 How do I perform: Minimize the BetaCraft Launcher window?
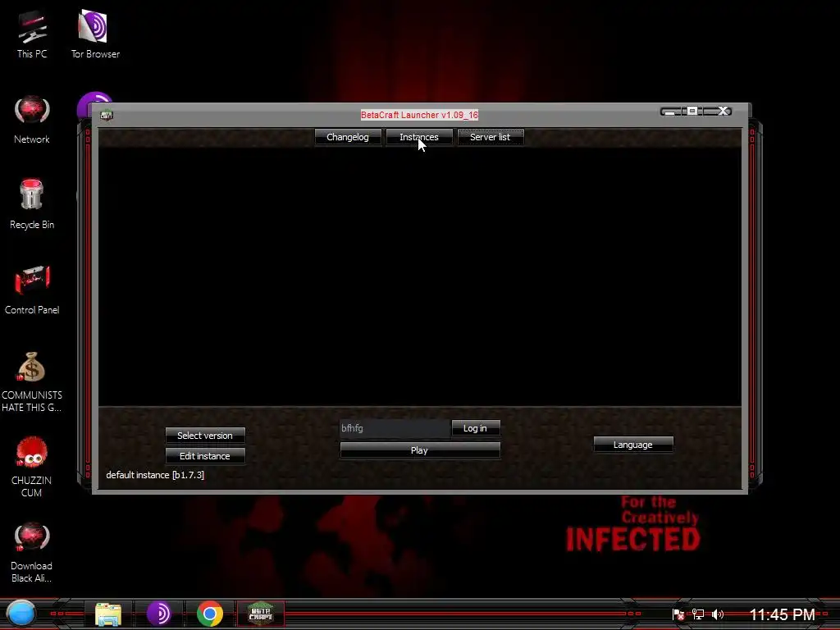pyautogui.click(x=670, y=112)
